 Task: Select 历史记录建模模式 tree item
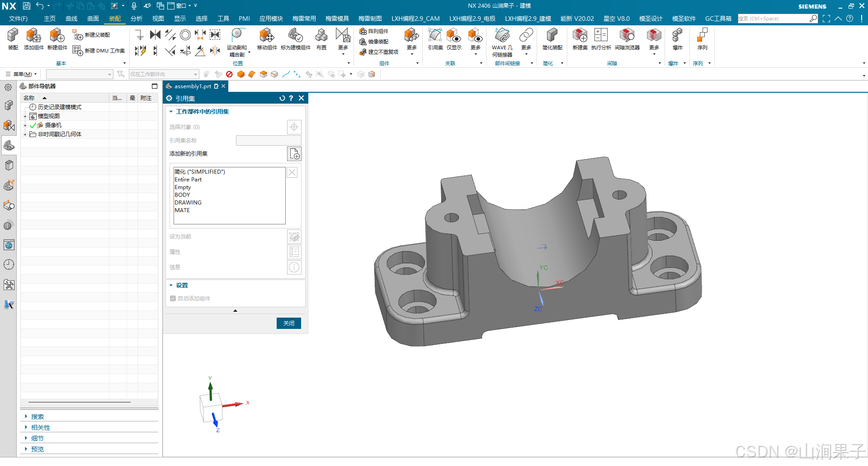click(59, 107)
